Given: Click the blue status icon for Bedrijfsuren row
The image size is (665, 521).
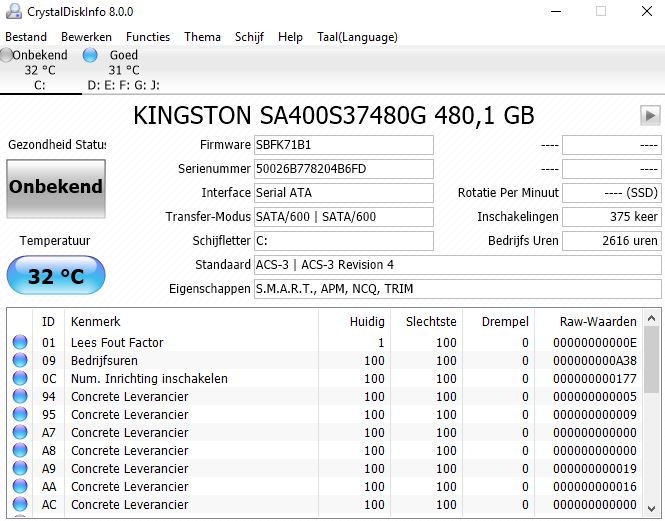Looking at the screenshot, I should pos(20,361).
